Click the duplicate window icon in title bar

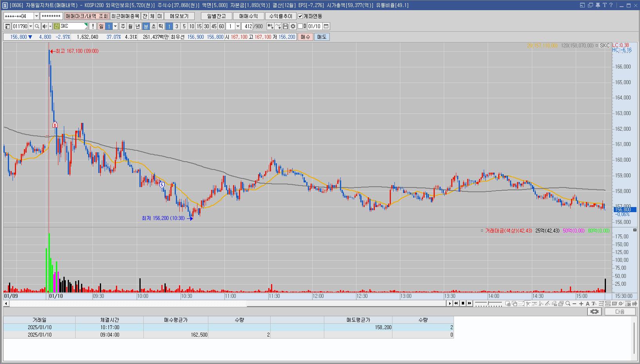tap(590, 5)
